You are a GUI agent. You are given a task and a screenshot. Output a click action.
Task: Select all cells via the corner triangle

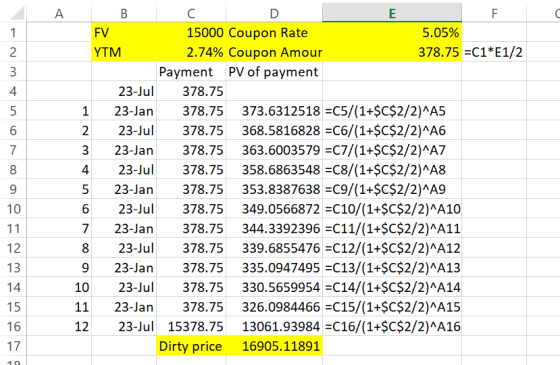[x=16, y=13]
